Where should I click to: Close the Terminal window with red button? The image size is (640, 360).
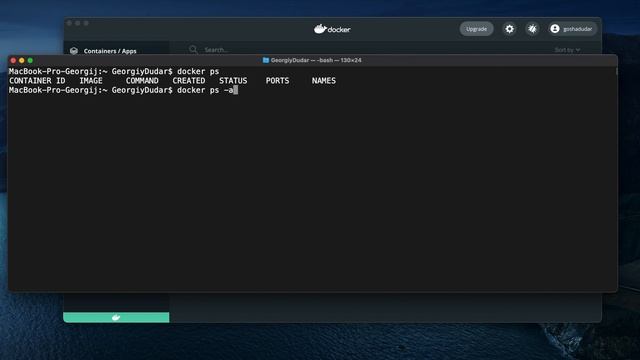(13, 60)
